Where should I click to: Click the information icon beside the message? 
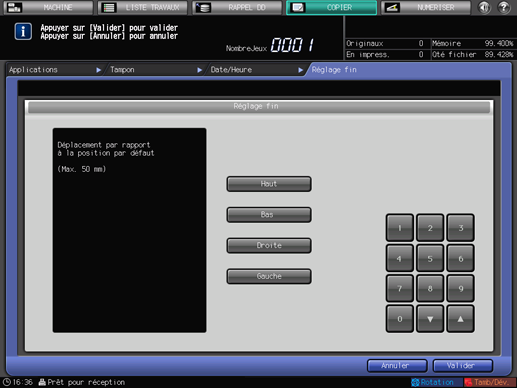[x=23, y=32]
